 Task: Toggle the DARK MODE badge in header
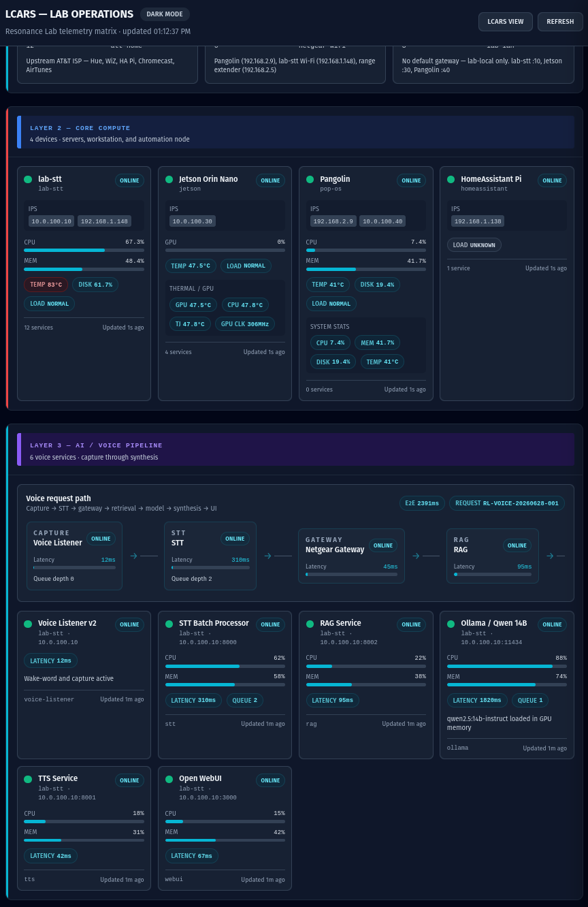pyautogui.click(x=165, y=14)
